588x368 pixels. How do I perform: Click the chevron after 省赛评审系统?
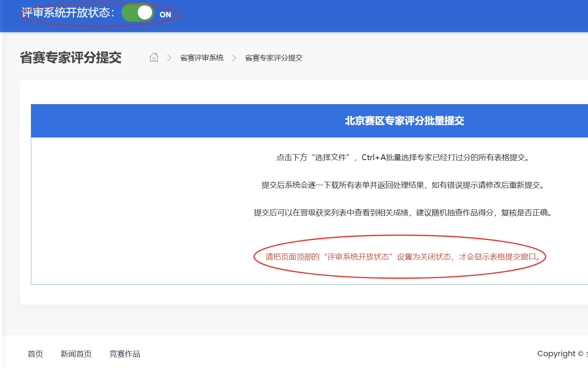tap(234, 58)
